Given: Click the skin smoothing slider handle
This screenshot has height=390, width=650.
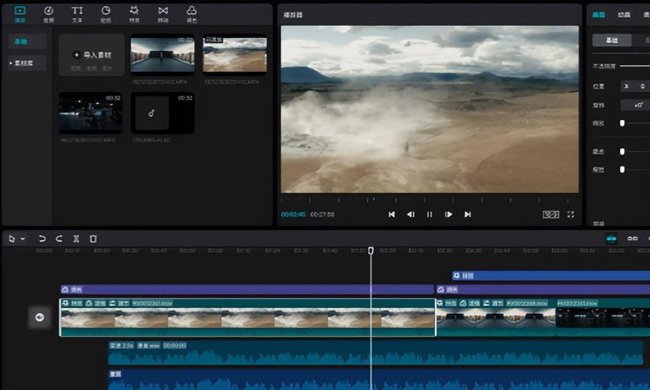Looking at the screenshot, I should (x=622, y=152).
